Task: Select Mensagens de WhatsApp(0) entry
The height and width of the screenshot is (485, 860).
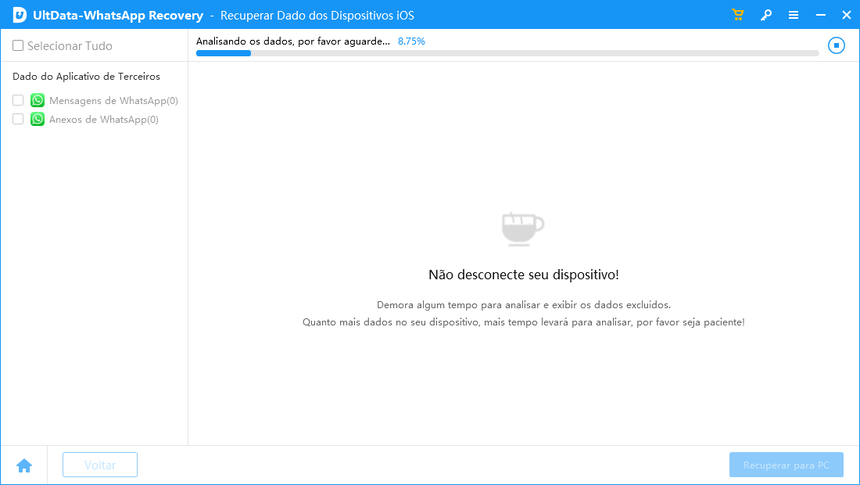Action: 114,100
